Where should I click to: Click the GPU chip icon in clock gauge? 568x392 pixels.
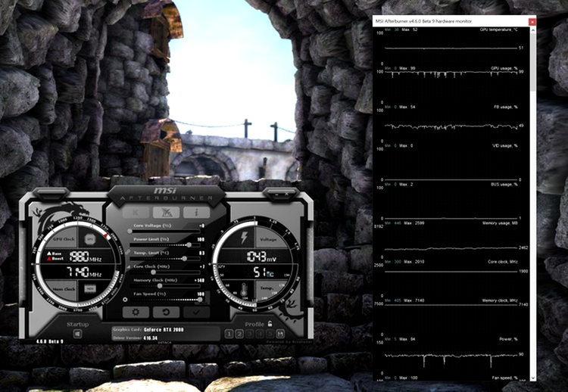click(90, 239)
